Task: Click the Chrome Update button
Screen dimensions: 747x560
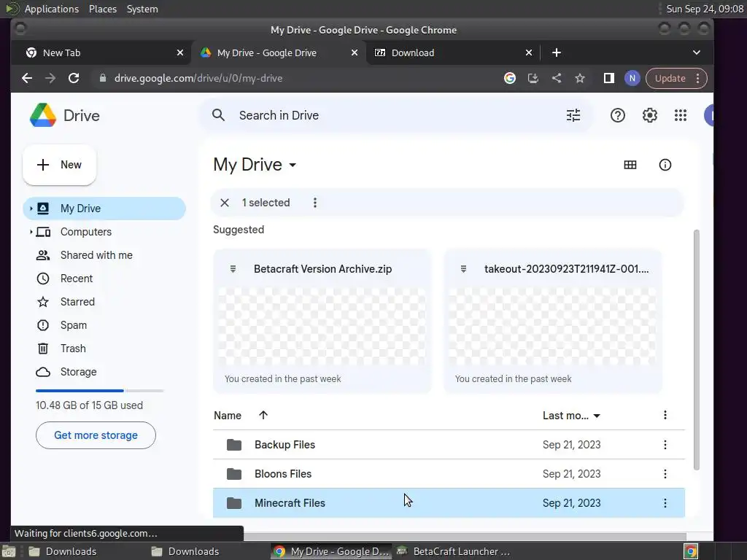Action: (670, 78)
